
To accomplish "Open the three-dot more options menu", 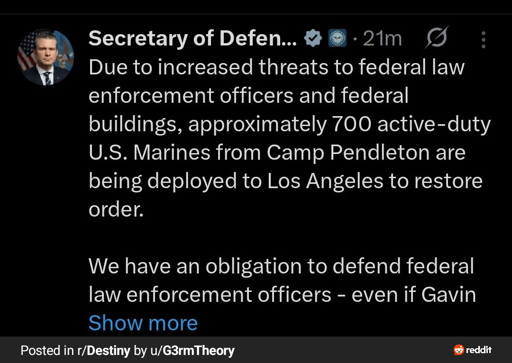I will 483,40.
